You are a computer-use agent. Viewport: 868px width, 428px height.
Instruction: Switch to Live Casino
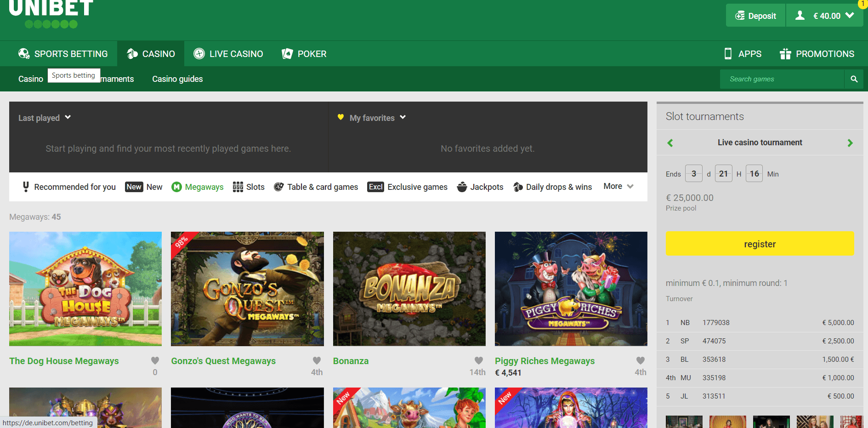tap(228, 54)
